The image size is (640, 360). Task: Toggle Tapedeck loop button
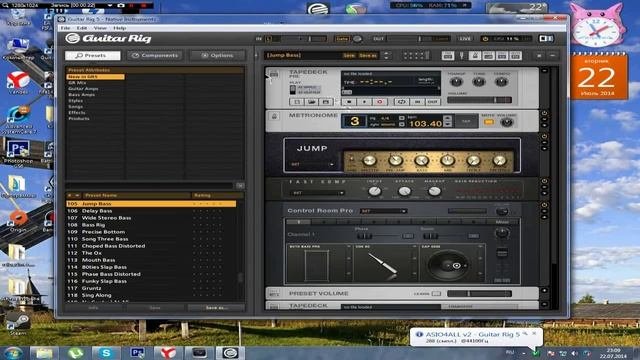tap(401, 102)
